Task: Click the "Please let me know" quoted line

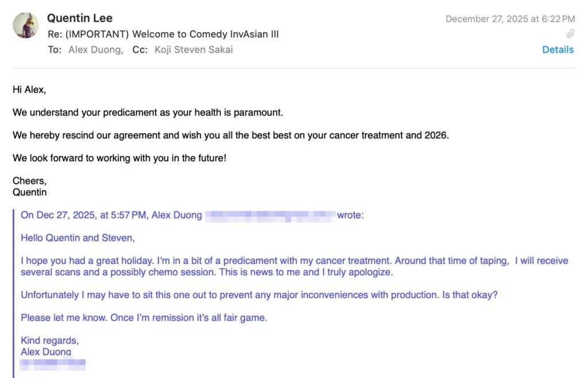Action: click(x=144, y=317)
